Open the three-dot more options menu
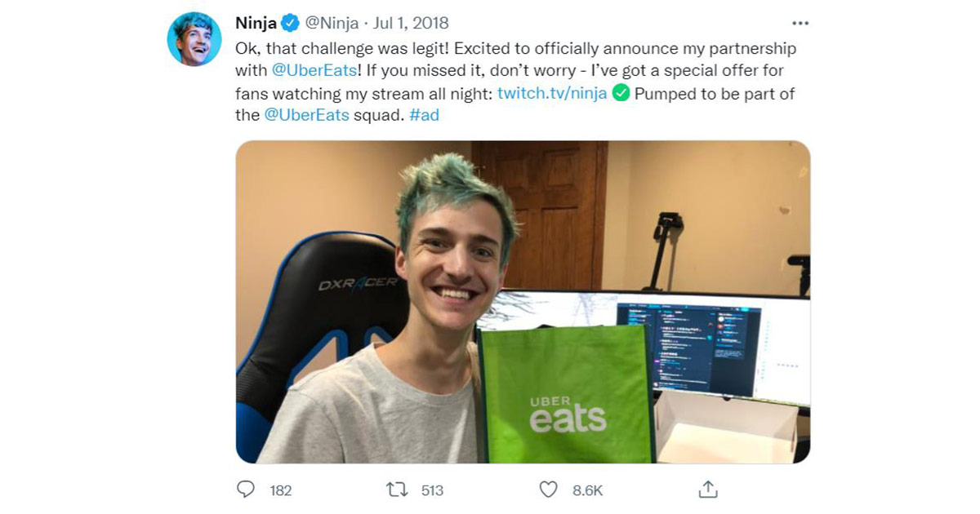Image resolution: width=980 pixels, height=514 pixels. click(x=801, y=23)
